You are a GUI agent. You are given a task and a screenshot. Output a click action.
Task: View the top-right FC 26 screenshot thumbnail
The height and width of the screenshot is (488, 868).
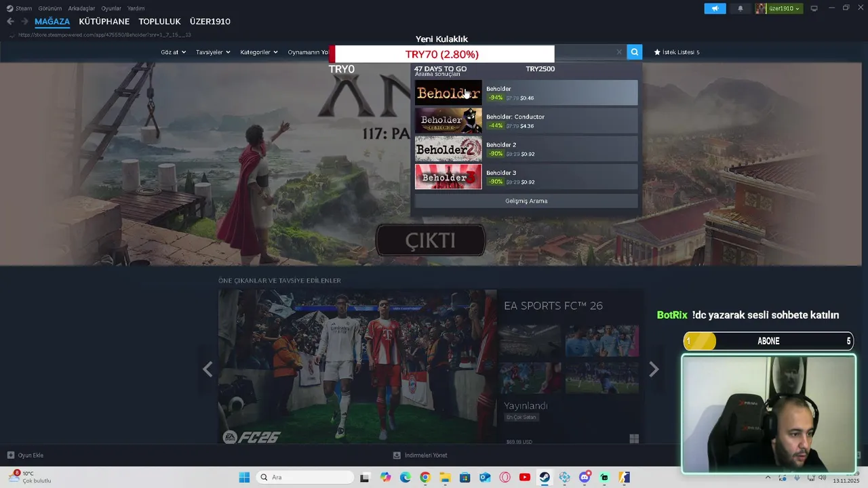(602, 341)
